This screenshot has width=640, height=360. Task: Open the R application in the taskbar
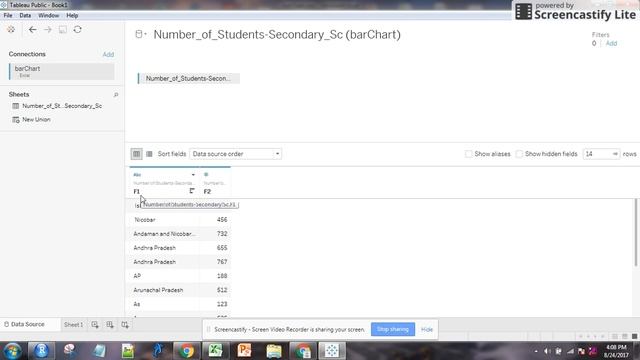pos(41,351)
